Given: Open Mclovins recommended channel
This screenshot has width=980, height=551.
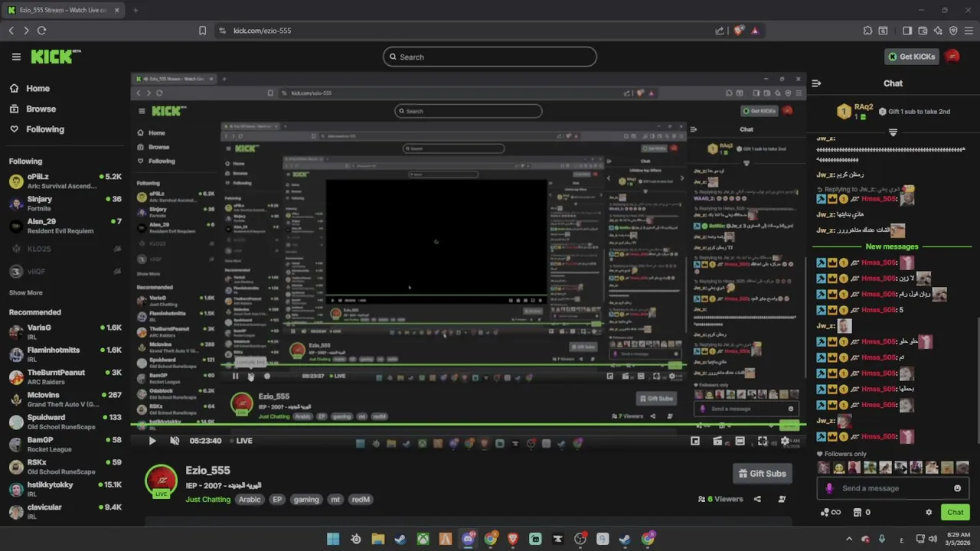Looking at the screenshot, I should [x=65, y=399].
